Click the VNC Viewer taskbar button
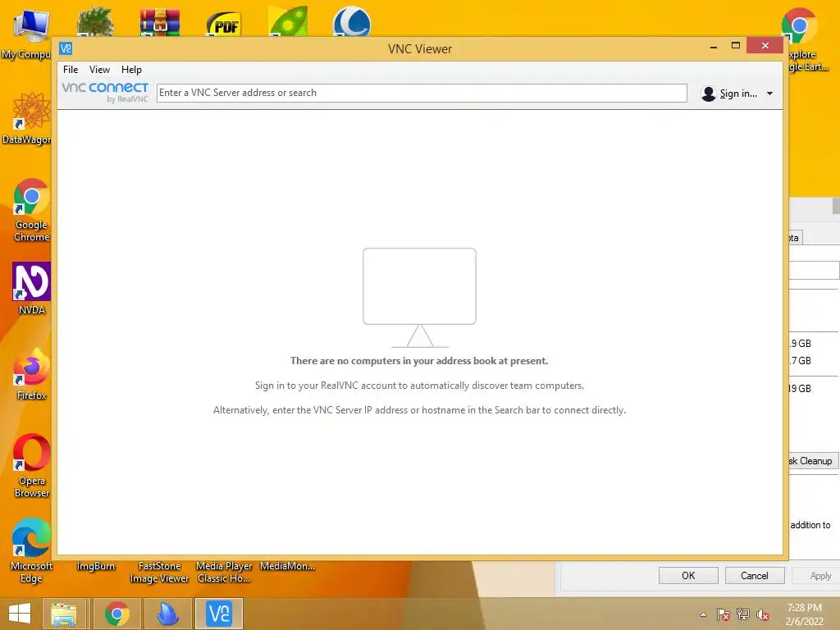This screenshot has height=630, width=840. point(218,614)
